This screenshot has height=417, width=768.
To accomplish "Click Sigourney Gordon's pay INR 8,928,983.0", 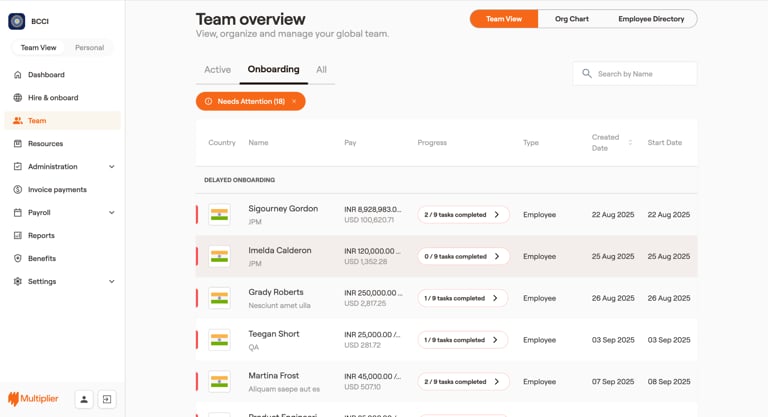I will tap(373, 209).
